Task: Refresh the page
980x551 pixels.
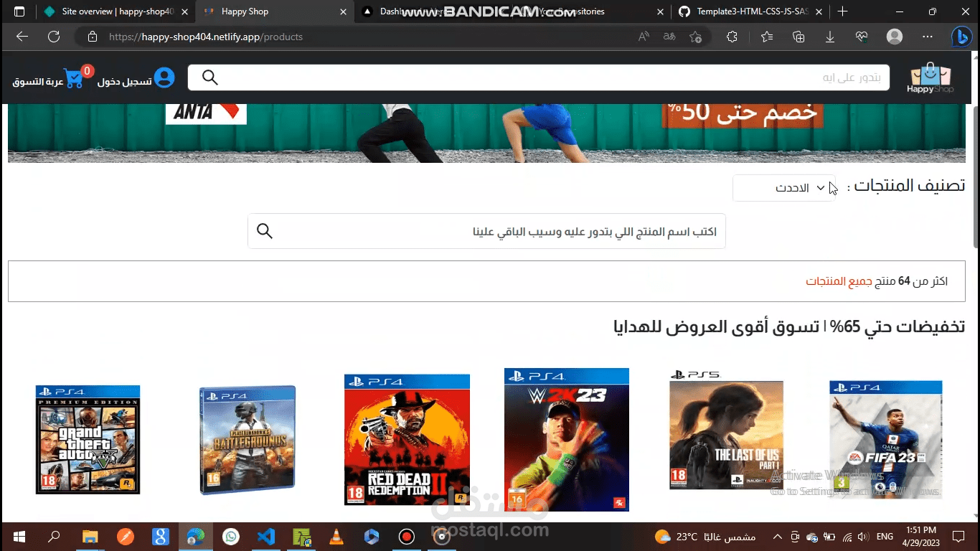Action: point(54,37)
